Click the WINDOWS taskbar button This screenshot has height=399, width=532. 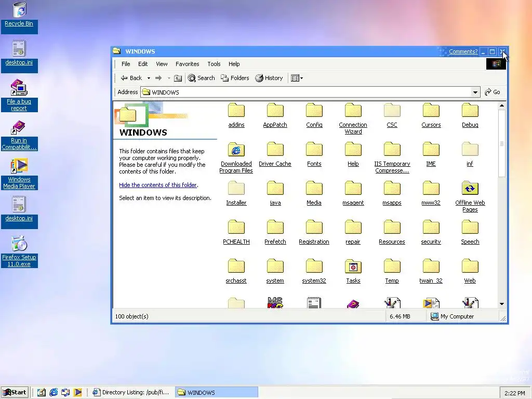(217, 392)
